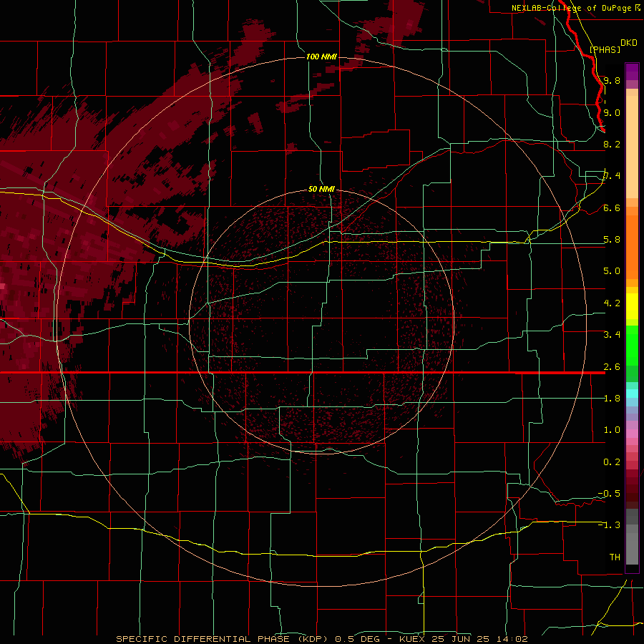Click the [PHAS] units label
Image resolution: width=644 pixels, height=644 pixels.
[x=605, y=49]
